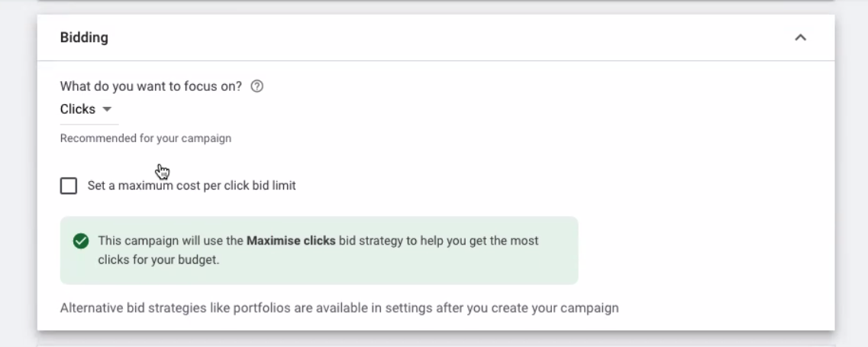Click the 'What do you want to focus on?' label
868x347 pixels.
click(x=151, y=86)
